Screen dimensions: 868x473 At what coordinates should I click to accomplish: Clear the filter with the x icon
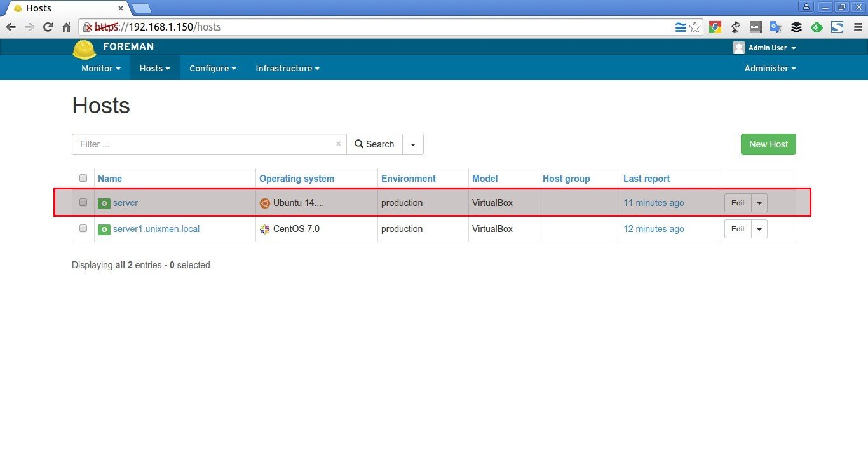coord(338,144)
